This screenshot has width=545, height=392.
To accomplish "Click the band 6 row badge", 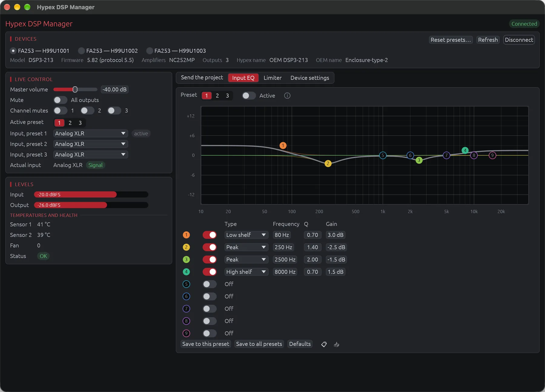I will 186,296.
